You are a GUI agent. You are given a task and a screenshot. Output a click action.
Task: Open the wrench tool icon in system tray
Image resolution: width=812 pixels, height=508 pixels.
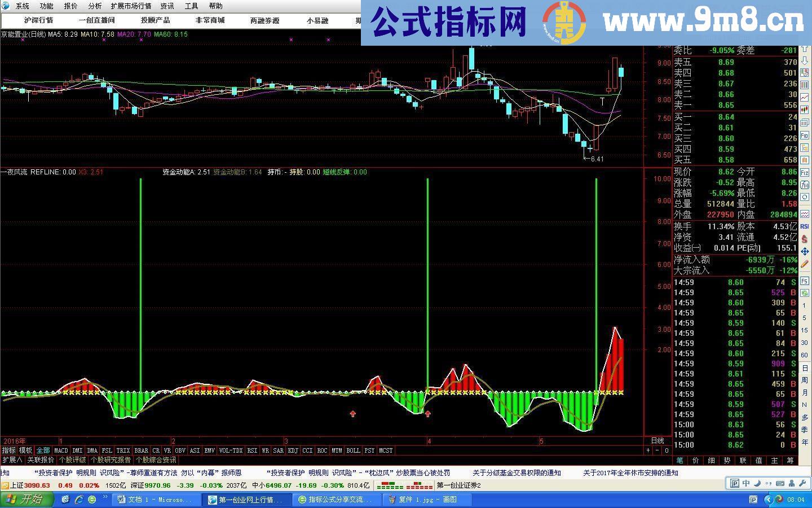click(802, 483)
